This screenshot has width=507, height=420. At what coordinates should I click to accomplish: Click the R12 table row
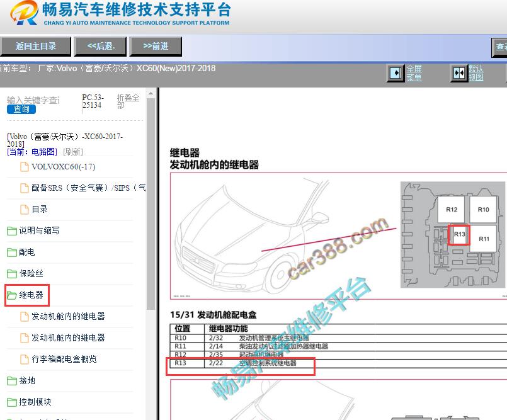pos(338,355)
